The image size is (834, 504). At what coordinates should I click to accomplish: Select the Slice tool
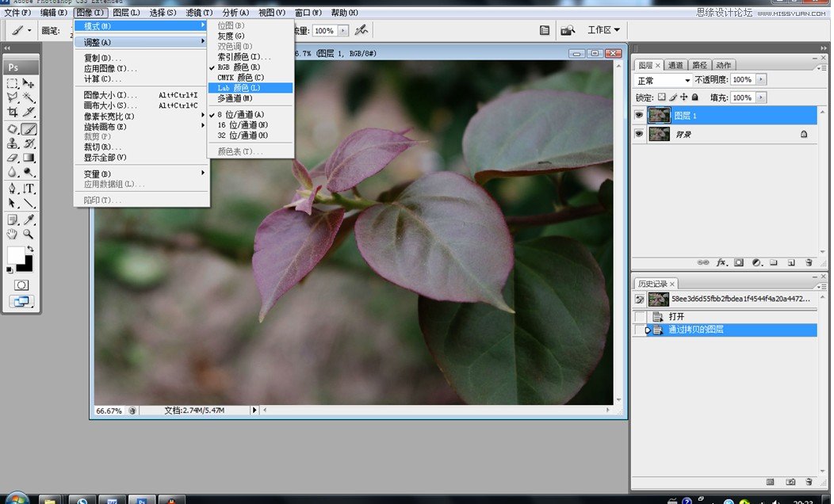tap(29, 112)
